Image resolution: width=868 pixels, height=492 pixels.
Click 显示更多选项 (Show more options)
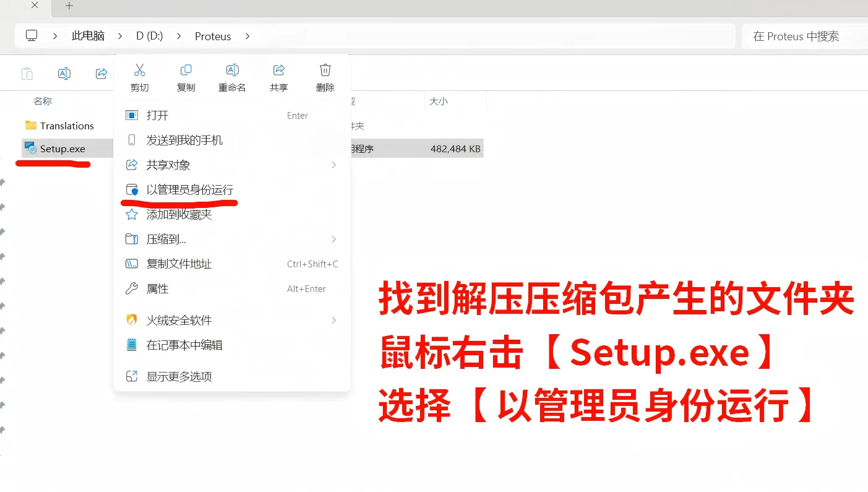[x=179, y=377]
